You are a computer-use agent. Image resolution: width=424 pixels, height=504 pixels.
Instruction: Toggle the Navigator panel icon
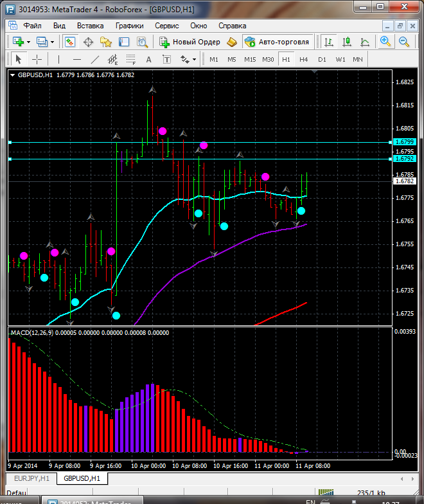tap(106, 42)
